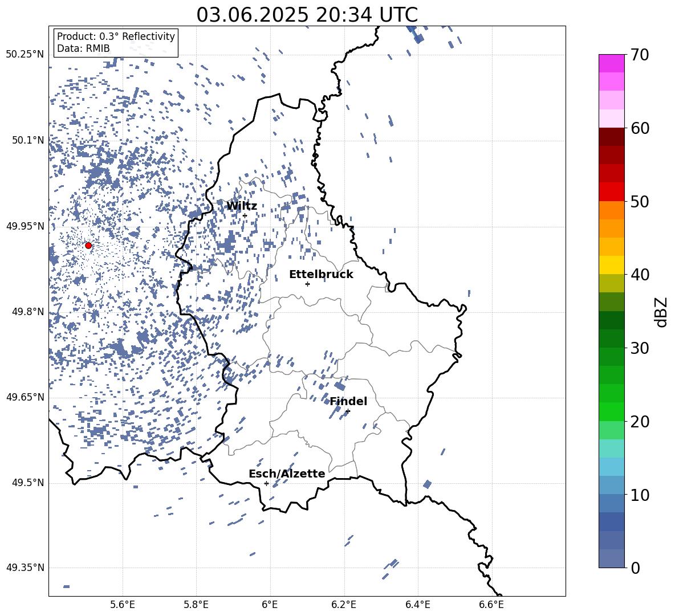Click the 5.8°E longitude label
Screen dimensions: 675x616
pyautogui.click(x=196, y=605)
